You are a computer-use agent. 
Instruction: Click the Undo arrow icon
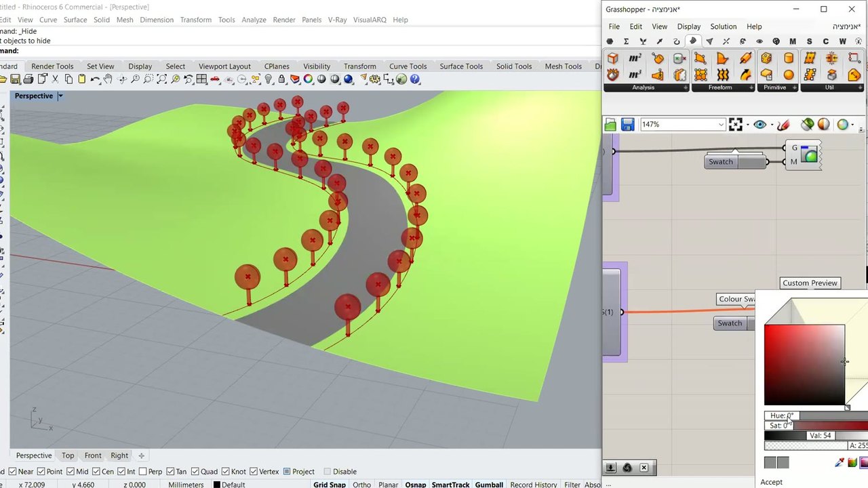coord(96,79)
